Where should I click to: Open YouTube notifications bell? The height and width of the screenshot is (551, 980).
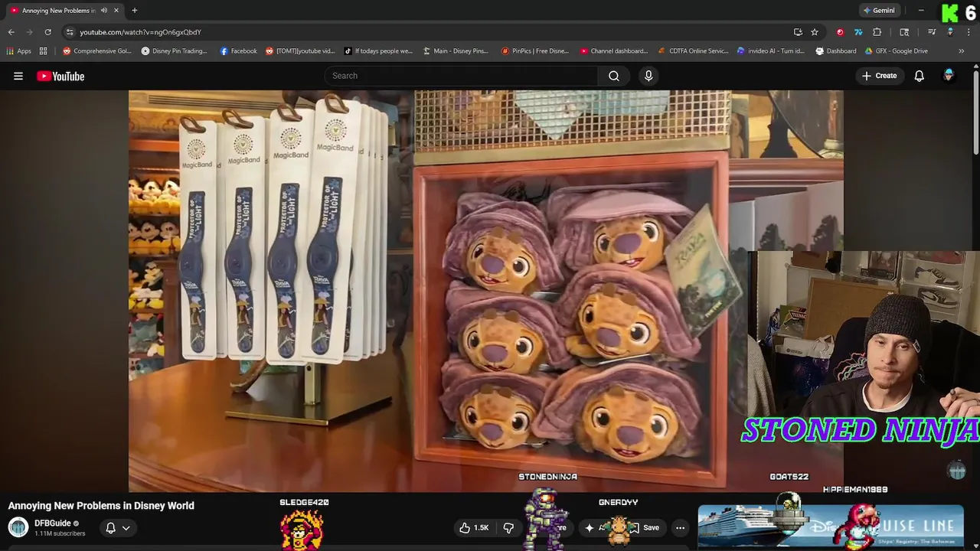click(x=919, y=76)
